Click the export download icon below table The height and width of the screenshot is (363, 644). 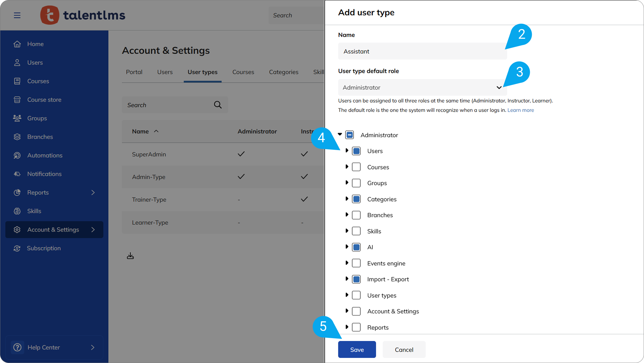(130, 256)
